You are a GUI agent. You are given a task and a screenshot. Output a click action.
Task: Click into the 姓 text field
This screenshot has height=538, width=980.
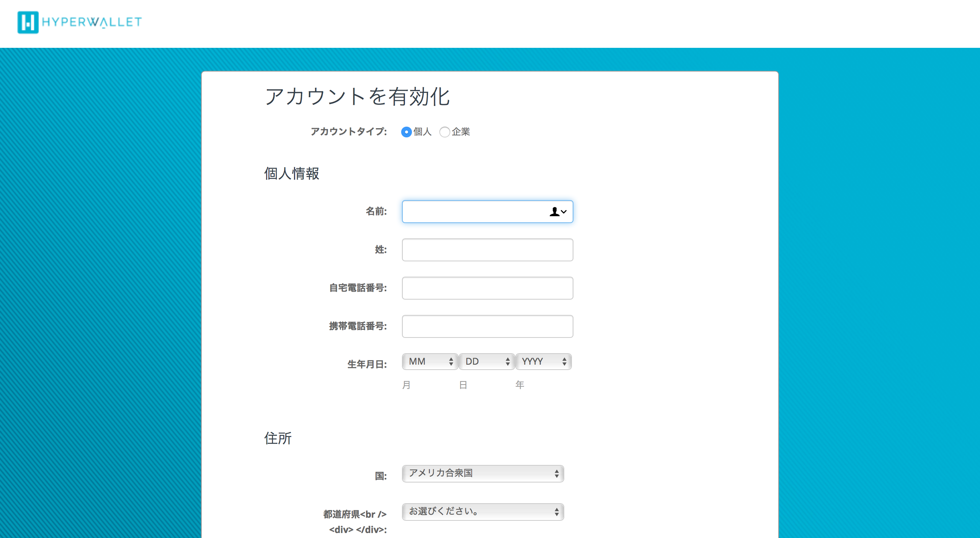pyautogui.click(x=487, y=250)
